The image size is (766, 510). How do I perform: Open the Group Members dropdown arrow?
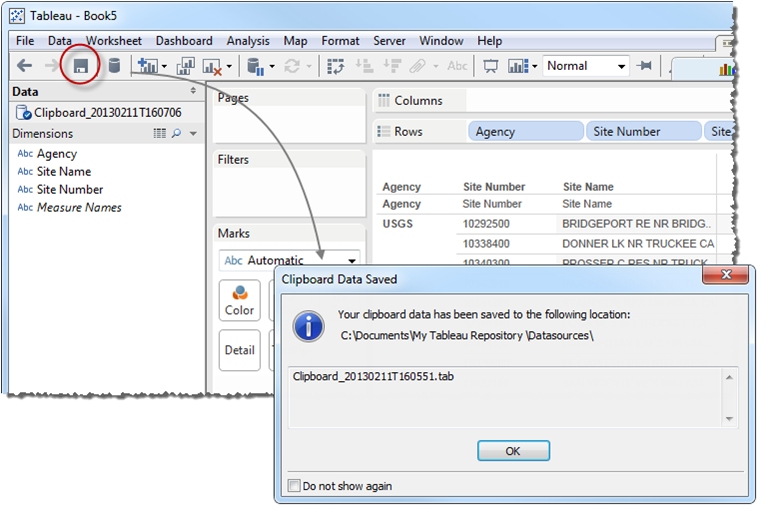click(x=436, y=66)
